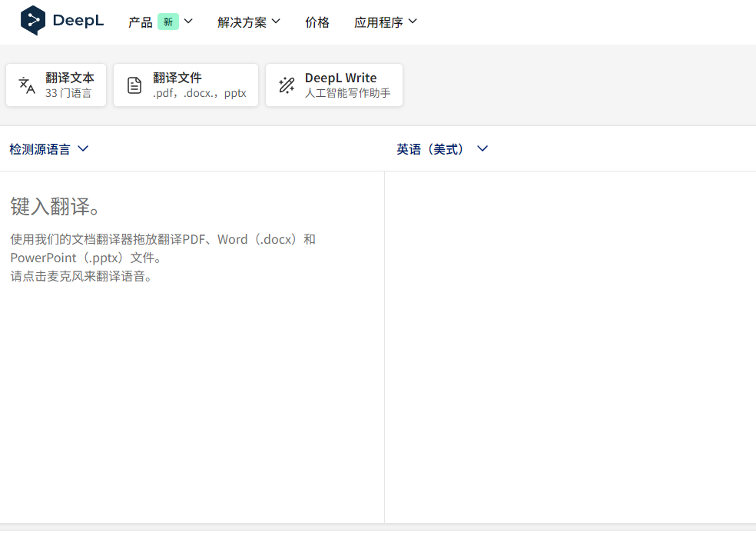This screenshot has height=536, width=756.
Task: Go to the 价格 page
Action: tap(317, 22)
